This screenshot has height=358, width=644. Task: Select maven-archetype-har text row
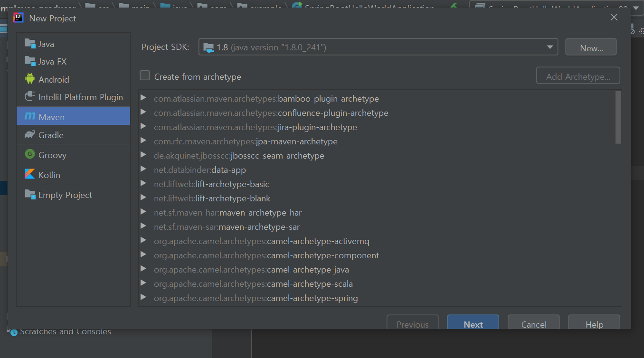click(x=227, y=213)
